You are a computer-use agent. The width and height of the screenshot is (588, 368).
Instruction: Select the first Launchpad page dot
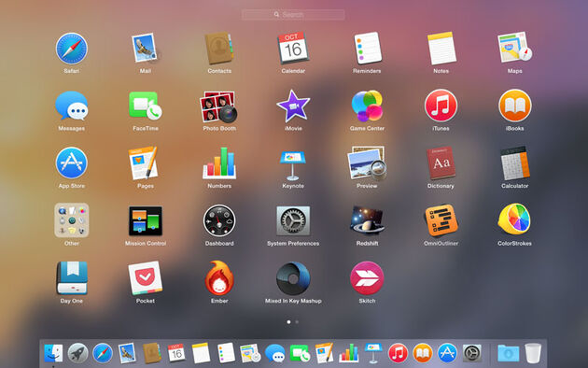[288, 322]
